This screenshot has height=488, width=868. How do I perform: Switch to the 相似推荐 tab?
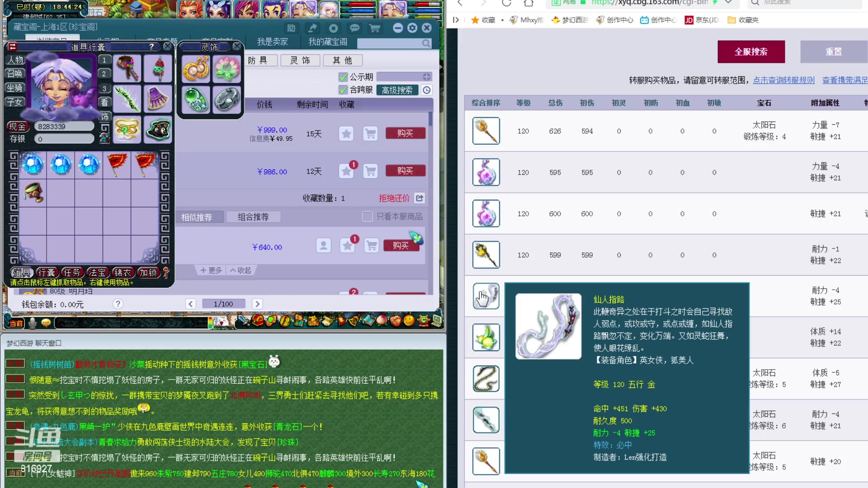196,217
